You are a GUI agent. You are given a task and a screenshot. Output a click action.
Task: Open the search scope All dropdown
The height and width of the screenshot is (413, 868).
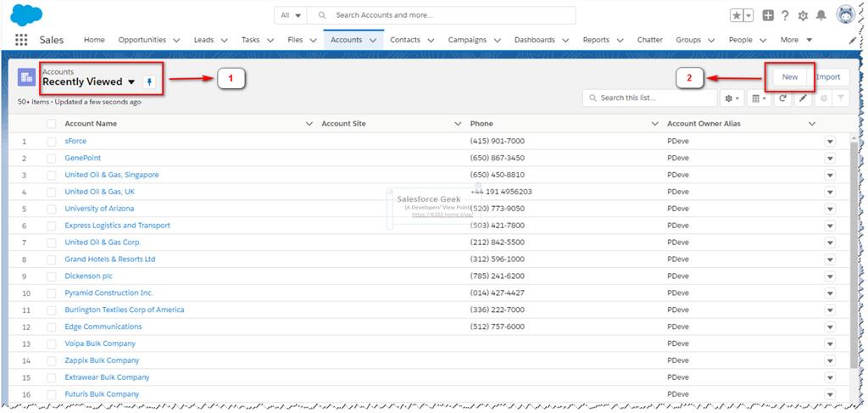tap(291, 15)
